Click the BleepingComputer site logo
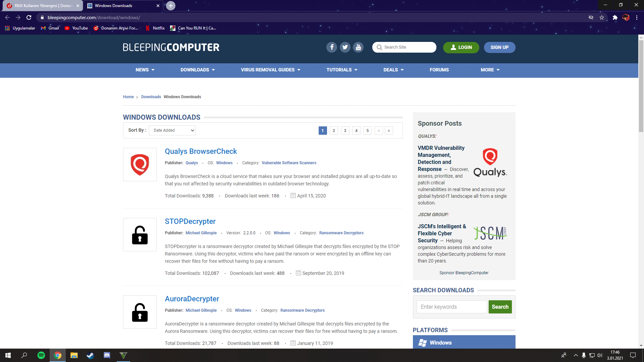The image size is (644, 362). tap(171, 47)
